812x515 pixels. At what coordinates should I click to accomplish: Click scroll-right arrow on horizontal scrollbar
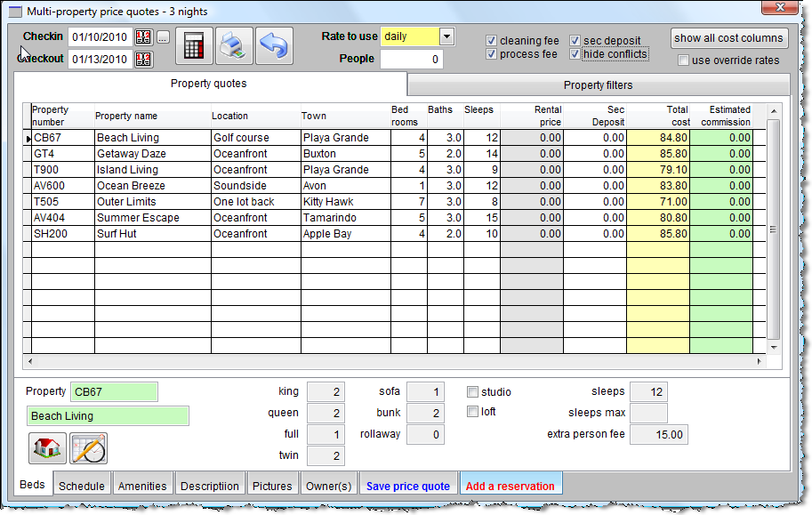(x=760, y=361)
